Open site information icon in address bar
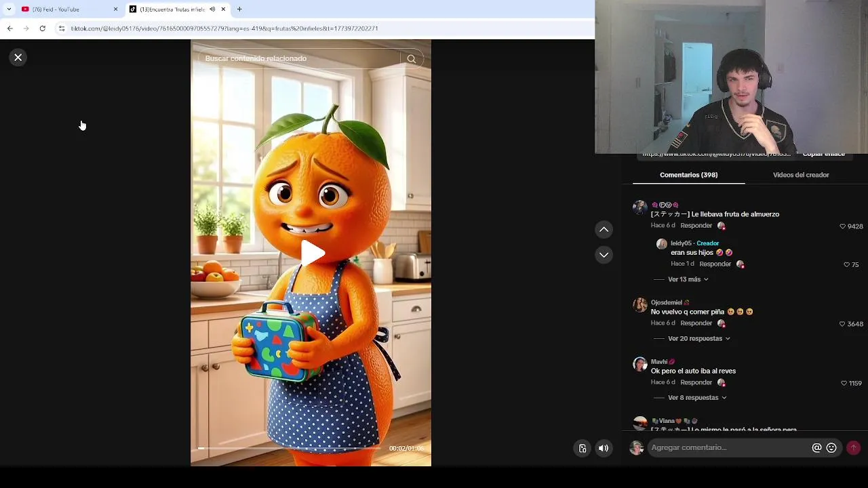This screenshot has width=868, height=488. pos(62,28)
